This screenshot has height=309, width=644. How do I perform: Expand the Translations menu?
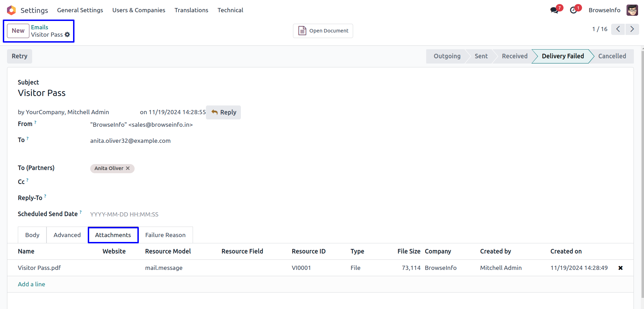tap(191, 10)
